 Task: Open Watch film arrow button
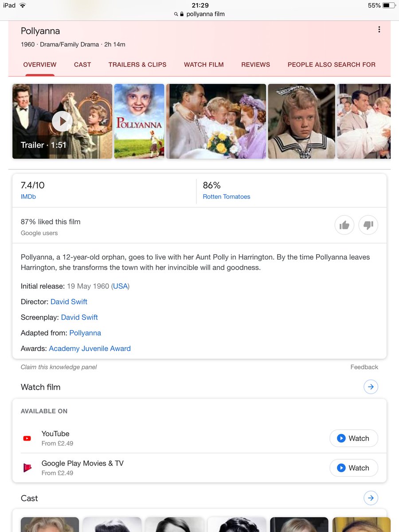[371, 387]
